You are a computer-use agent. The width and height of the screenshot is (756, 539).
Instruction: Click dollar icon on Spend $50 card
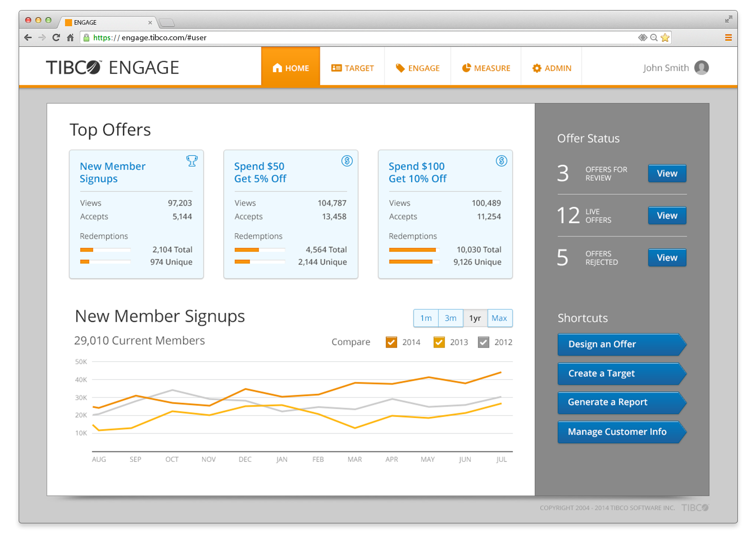click(x=347, y=161)
